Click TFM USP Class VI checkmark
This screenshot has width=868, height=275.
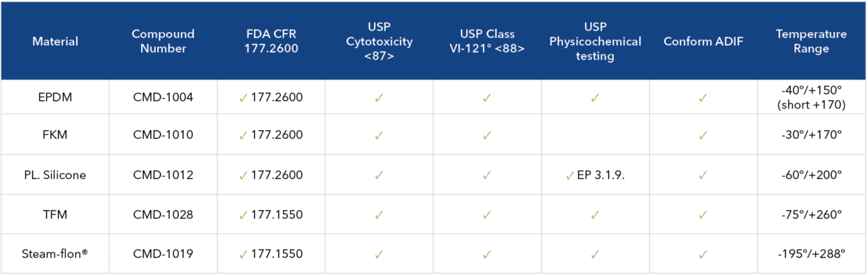click(487, 215)
